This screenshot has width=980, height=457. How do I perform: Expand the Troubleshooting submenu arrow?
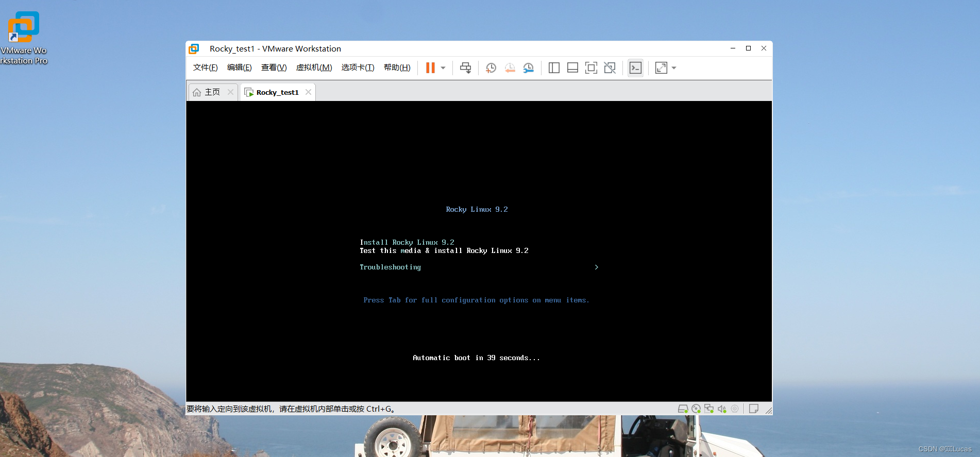(597, 267)
